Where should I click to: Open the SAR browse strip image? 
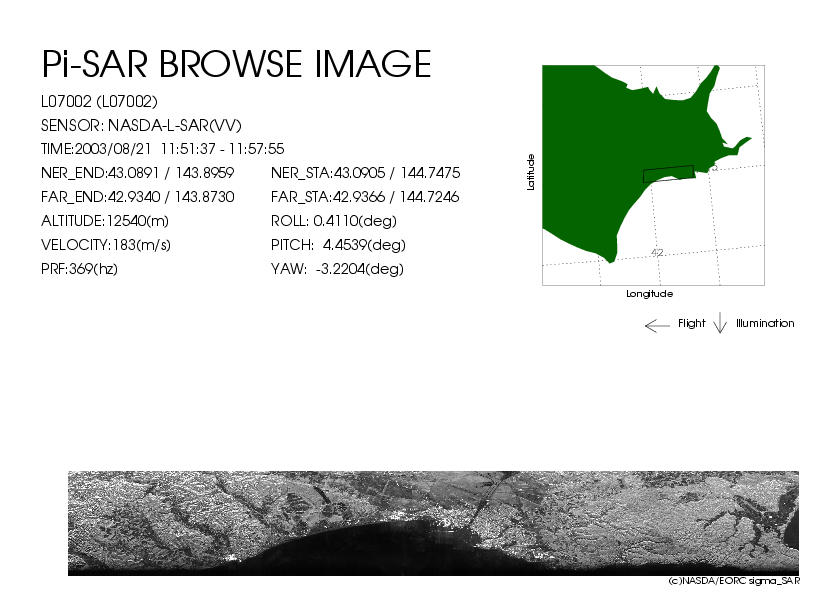point(434,523)
